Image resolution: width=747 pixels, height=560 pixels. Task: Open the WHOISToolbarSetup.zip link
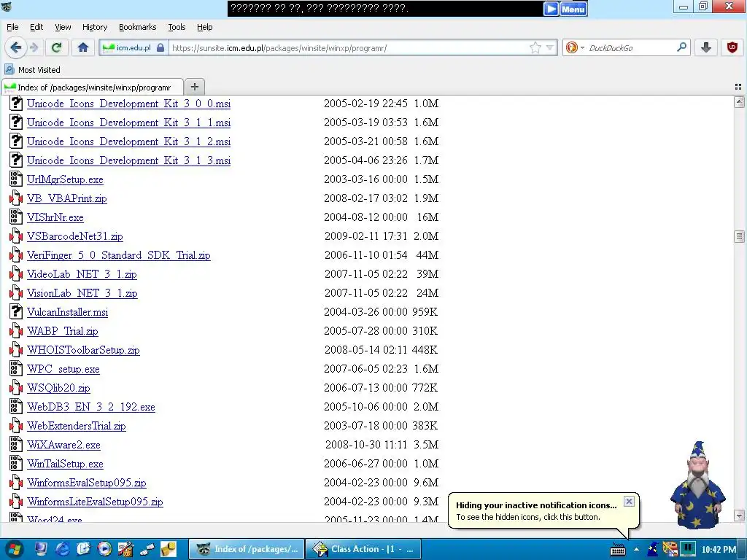(83, 350)
